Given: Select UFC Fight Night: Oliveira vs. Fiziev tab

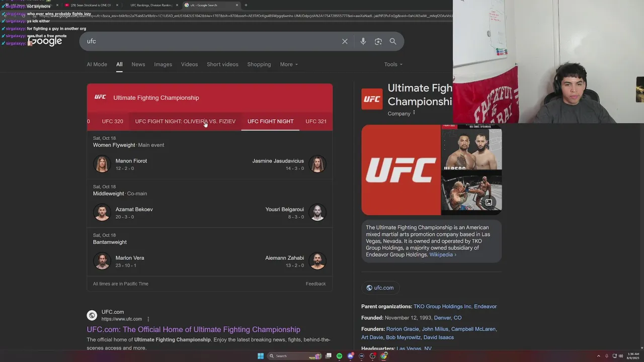Looking at the screenshot, I should point(185,121).
